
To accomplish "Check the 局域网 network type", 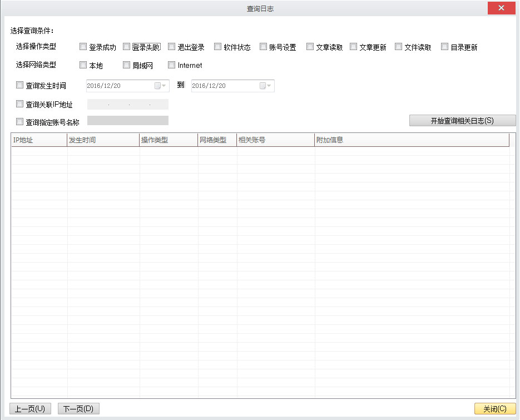I will pyautogui.click(x=127, y=65).
